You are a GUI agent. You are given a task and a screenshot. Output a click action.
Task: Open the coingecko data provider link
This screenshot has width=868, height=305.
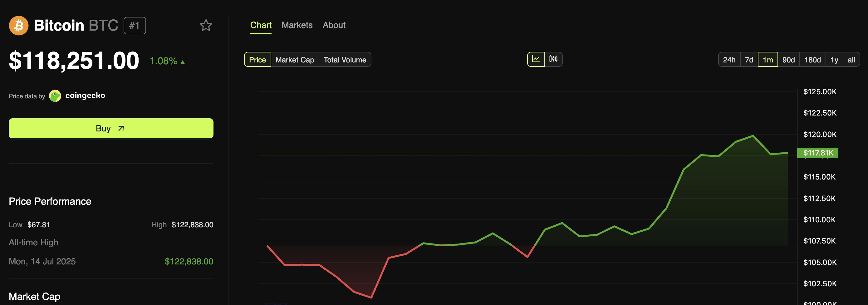pos(85,96)
